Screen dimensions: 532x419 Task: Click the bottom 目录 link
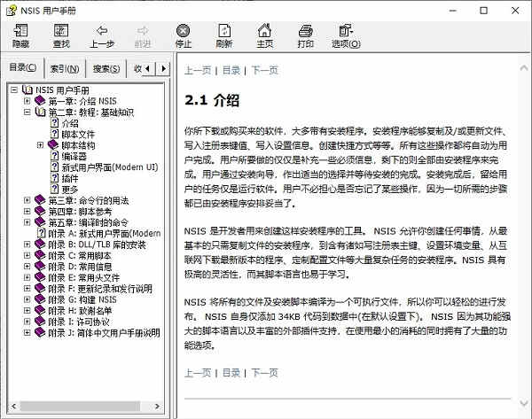[231, 373]
